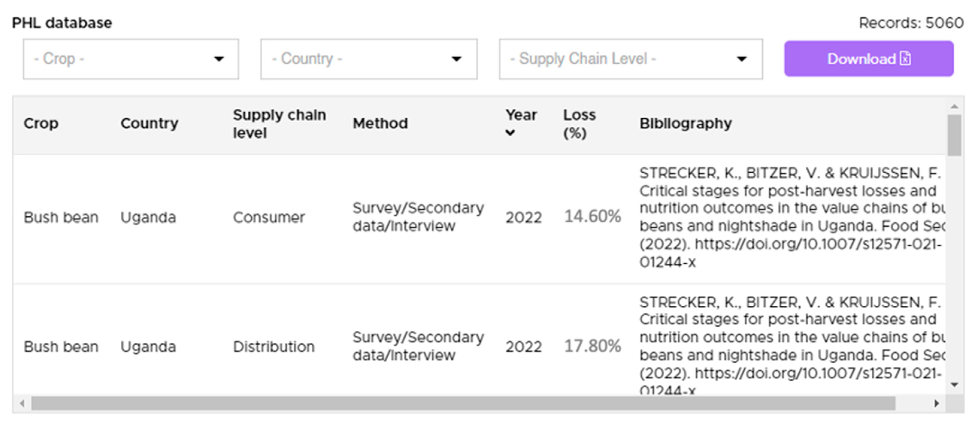Click the horizontal scrollbar right arrow

937,403
